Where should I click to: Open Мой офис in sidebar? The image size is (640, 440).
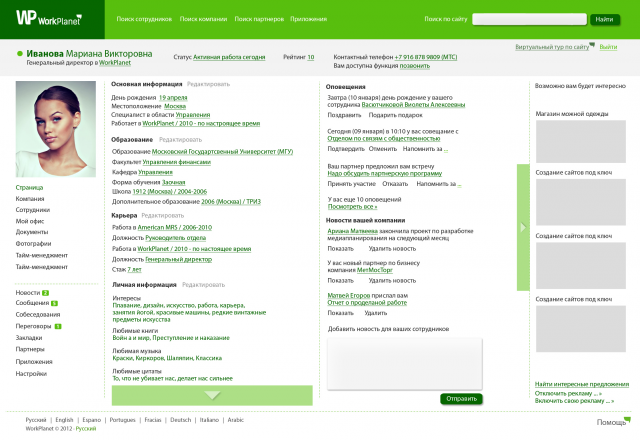click(x=30, y=221)
